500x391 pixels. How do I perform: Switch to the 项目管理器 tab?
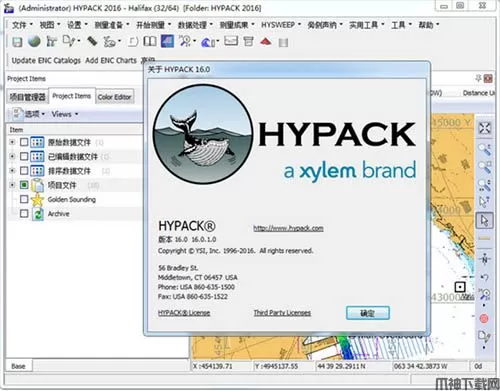click(x=27, y=97)
